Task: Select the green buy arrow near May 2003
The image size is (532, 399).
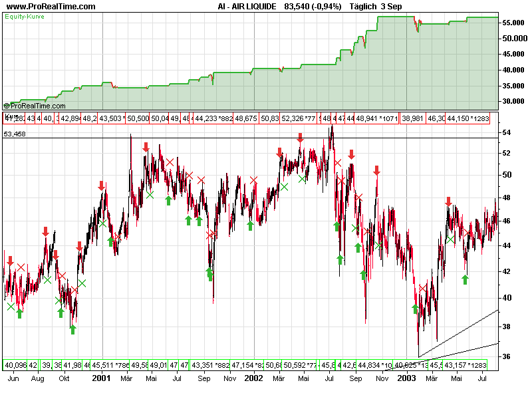Action: coord(465,279)
